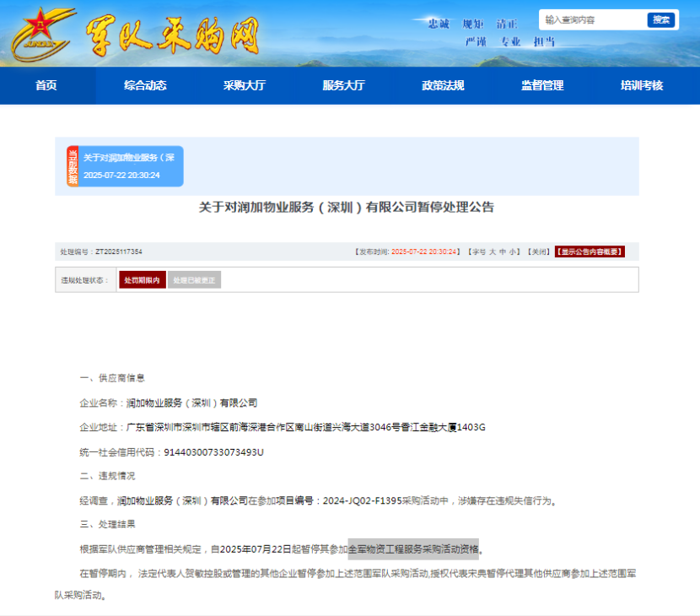
Task: Set font size to 中
Action: [503, 252]
